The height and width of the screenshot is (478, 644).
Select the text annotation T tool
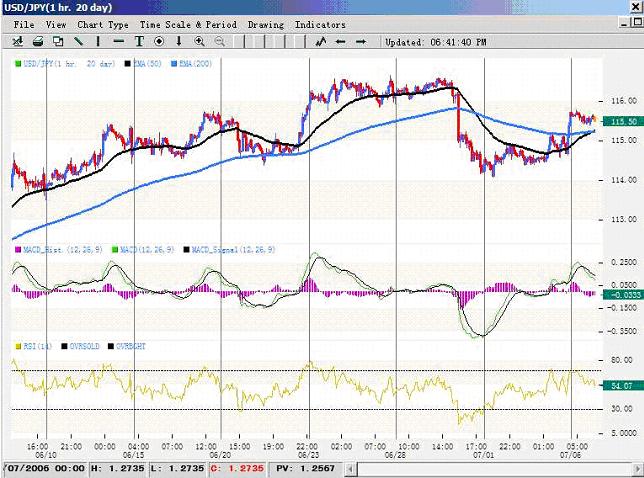click(x=139, y=42)
